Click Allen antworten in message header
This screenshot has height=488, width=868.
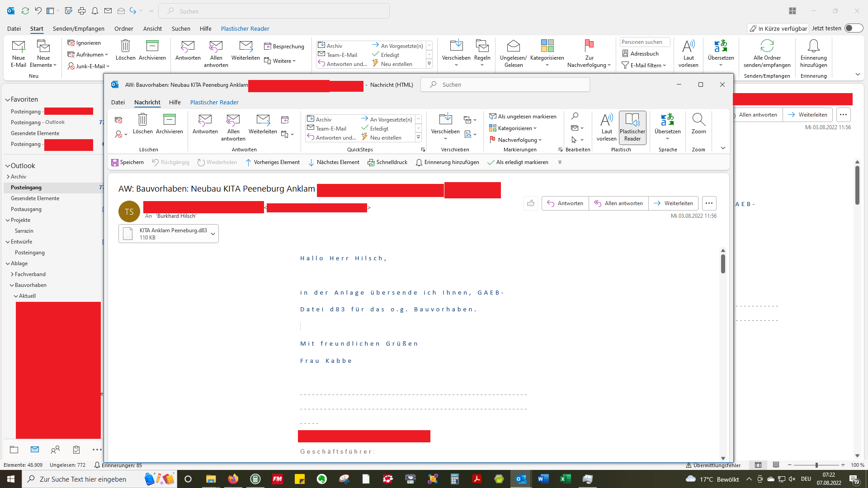(618, 203)
